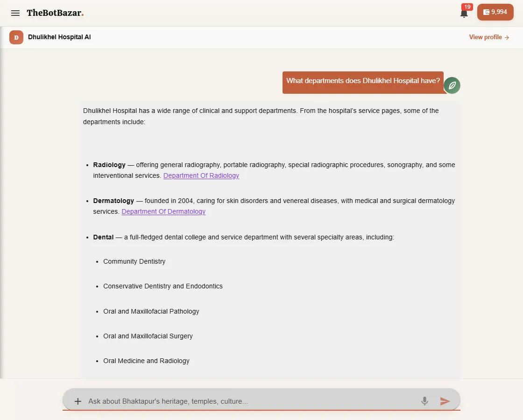This screenshot has height=420, width=523.
Task: Open View profile link
Action: tap(489, 37)
